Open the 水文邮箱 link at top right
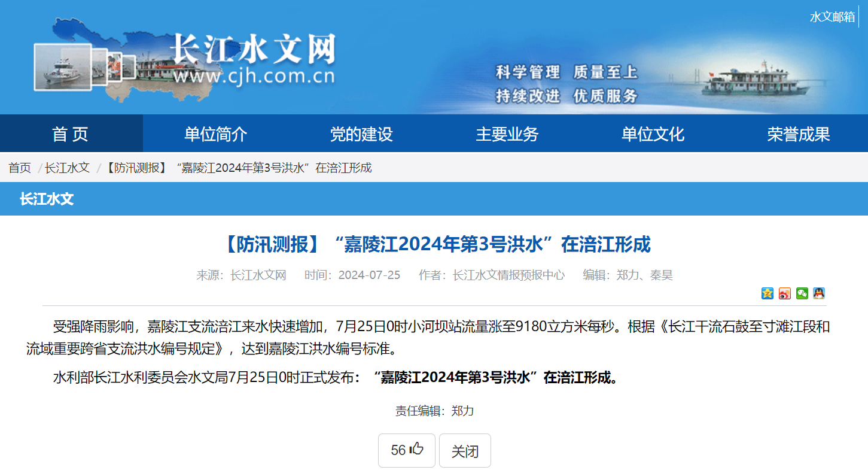 point(832,17)
